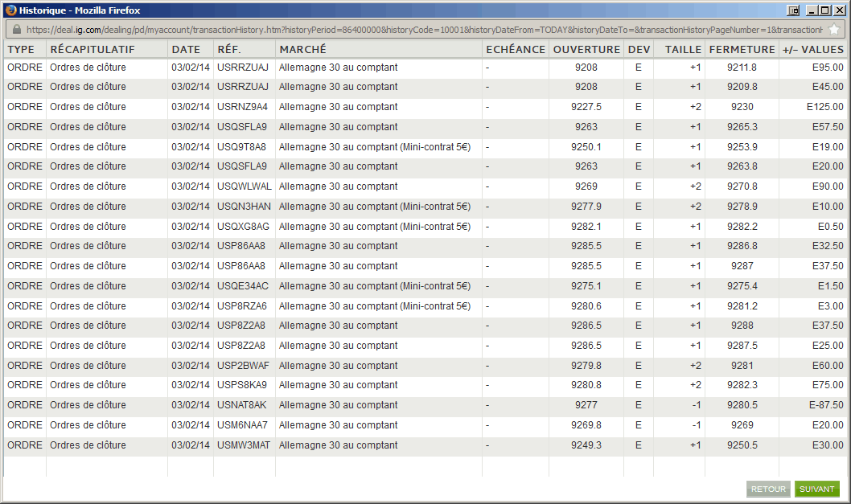The height and width of the screenshot is (504, 851).
Task: Click the RÉCAPITULATIF column header
Action: pyautogui.click(x=92, y=49)
